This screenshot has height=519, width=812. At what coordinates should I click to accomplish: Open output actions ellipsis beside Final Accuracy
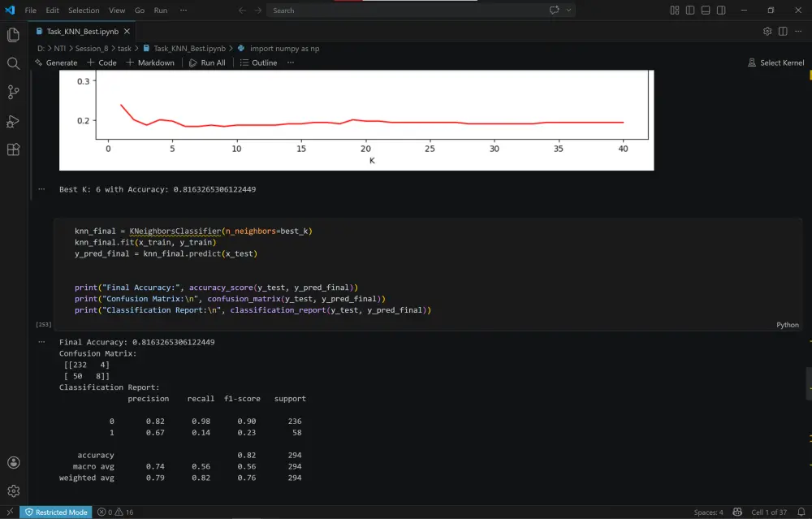(41, 342)
